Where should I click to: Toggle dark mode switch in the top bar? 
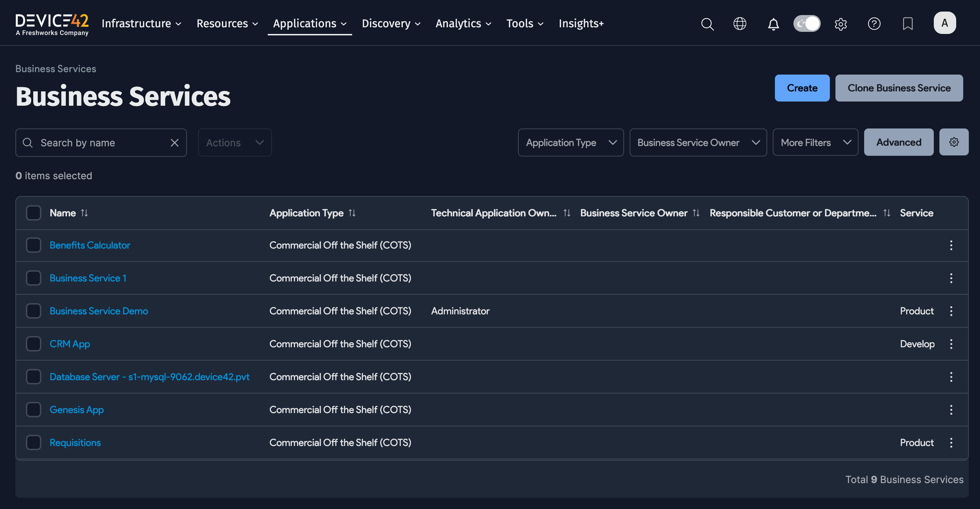pyautogui.click(x=807, y=23)
